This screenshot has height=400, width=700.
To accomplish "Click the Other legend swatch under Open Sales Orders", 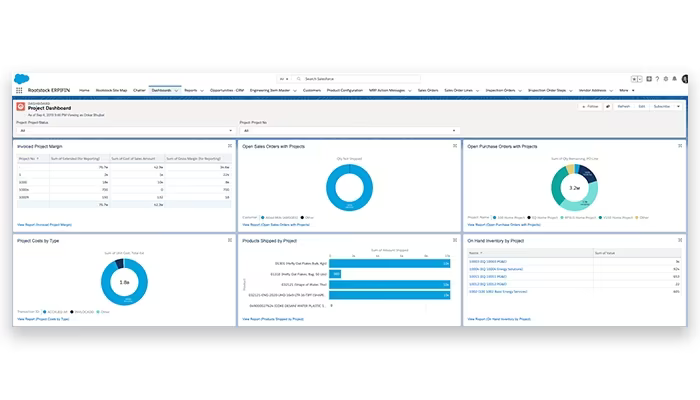I will pyautogui.click(x=302, y=217).
